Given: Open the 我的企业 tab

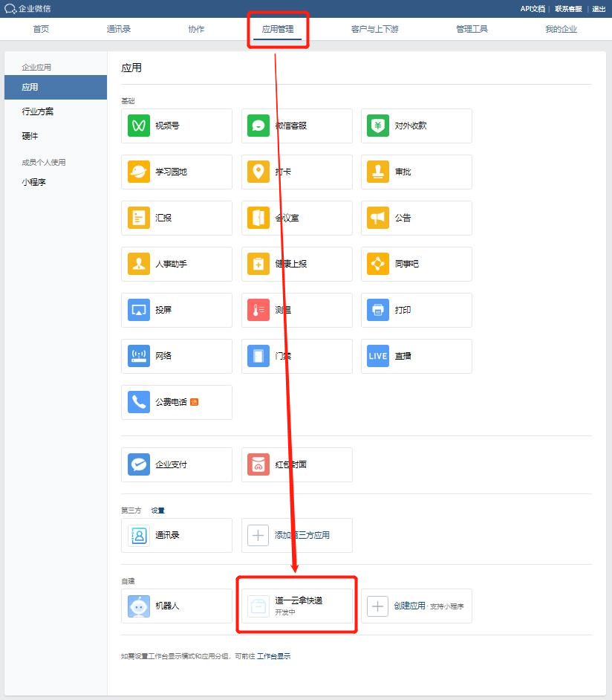Looking at the screenshot, I should pyautogui.click(x=561, y=29).
